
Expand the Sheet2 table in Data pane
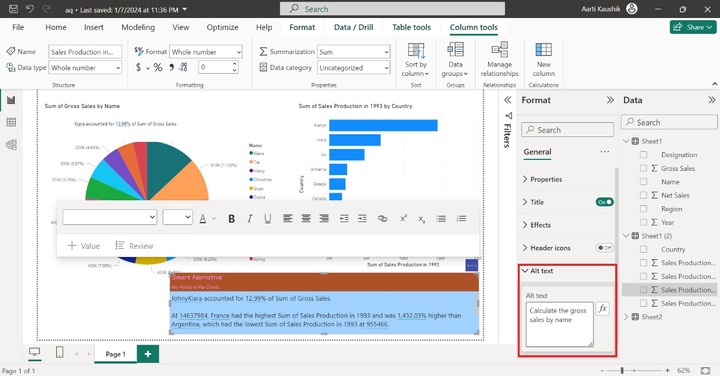coord(626,317)
